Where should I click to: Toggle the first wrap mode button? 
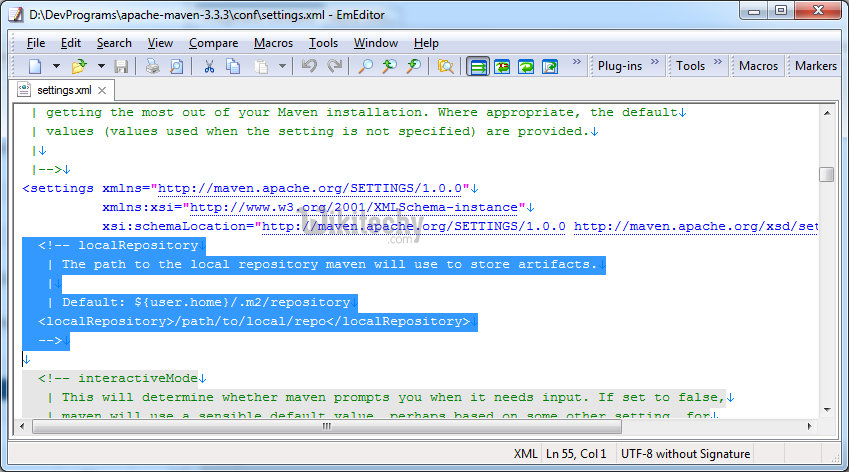pyautogui.click(x=478, y=66)
